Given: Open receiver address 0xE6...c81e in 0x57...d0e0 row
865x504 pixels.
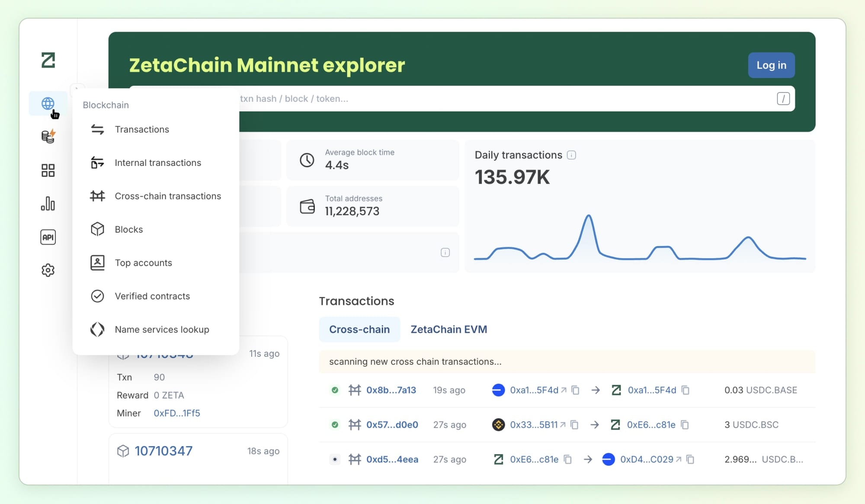Looking at the screenshot, I should point(651,424).
